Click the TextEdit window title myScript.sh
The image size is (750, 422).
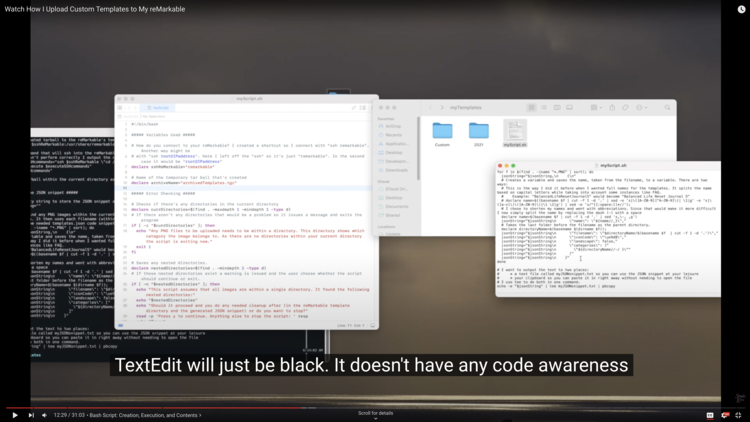coord(613,166)
